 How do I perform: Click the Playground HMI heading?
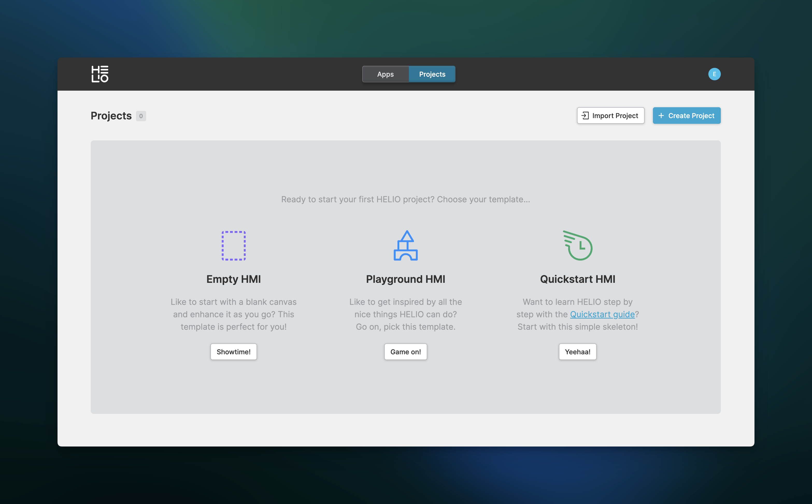[x=405, y=279]
